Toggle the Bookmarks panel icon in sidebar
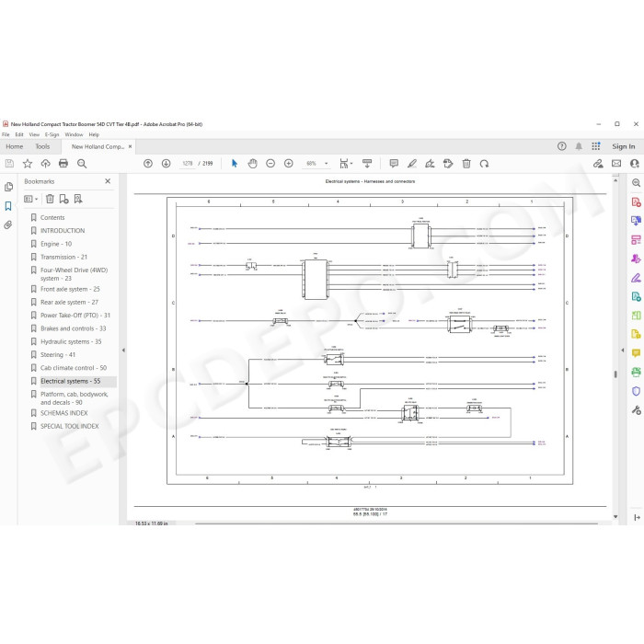 coord(8,206)
